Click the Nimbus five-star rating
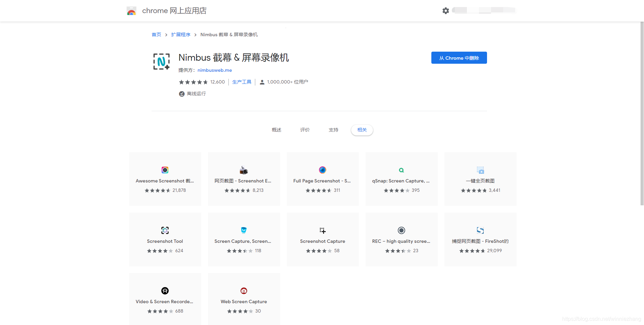Screen dimensions: 644x325 (193, 82)
